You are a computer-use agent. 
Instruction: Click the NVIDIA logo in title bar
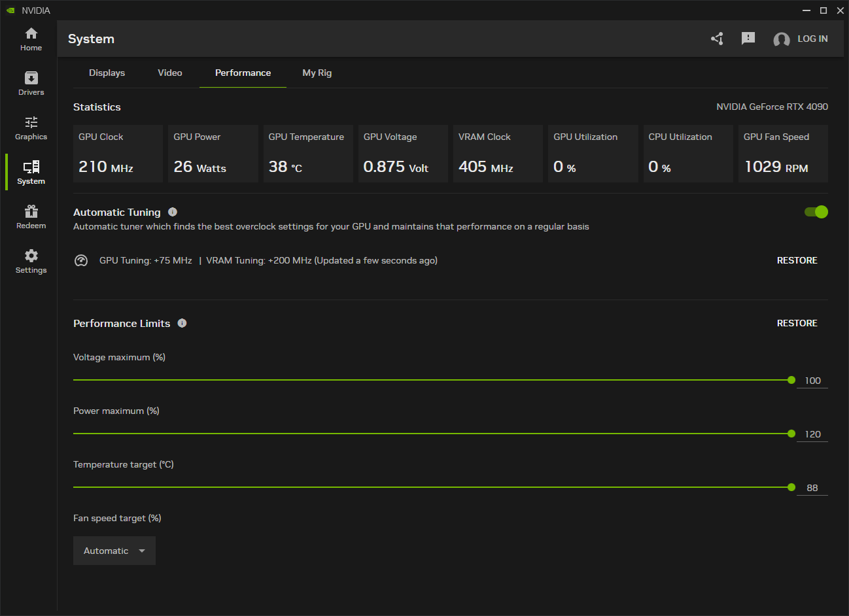[x=10, y=10]
